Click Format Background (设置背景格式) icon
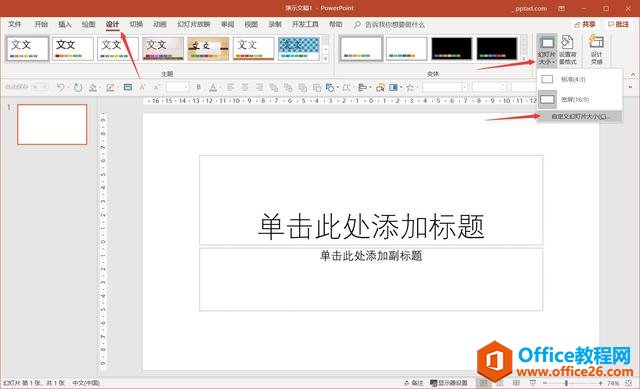The image size is (640, 389). (x=567, y=50)
